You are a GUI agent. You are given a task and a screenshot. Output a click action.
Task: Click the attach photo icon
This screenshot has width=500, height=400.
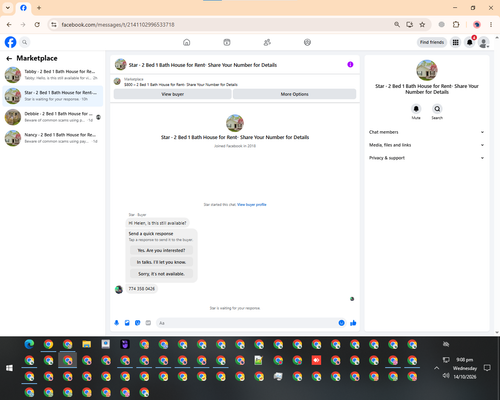[127, 323]
